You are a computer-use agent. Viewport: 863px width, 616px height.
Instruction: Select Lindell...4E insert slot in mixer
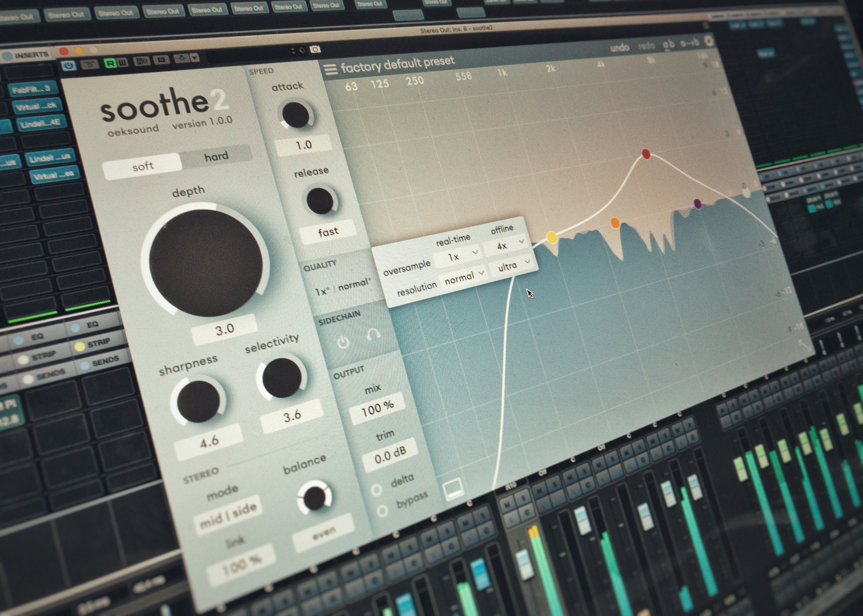point(41,124)
